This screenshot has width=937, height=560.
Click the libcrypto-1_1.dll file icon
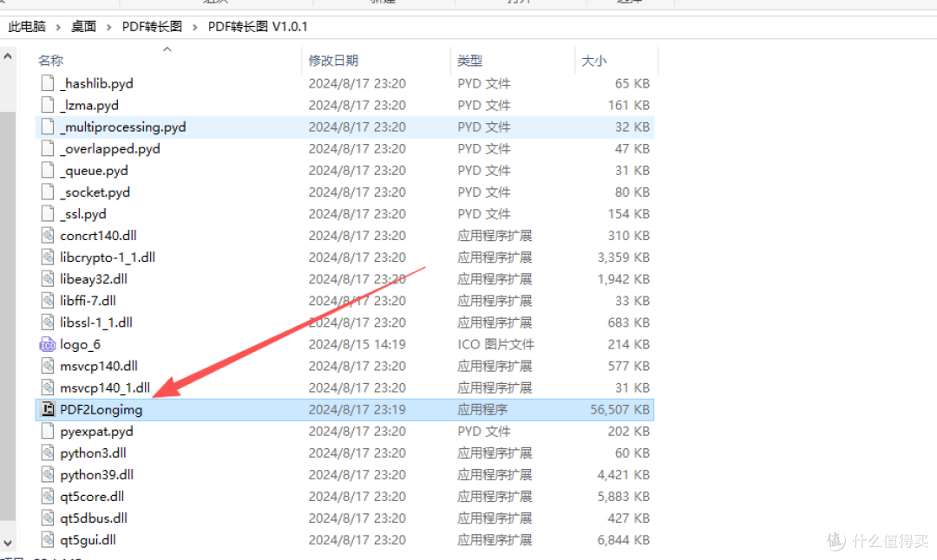(x=48, y=257)
